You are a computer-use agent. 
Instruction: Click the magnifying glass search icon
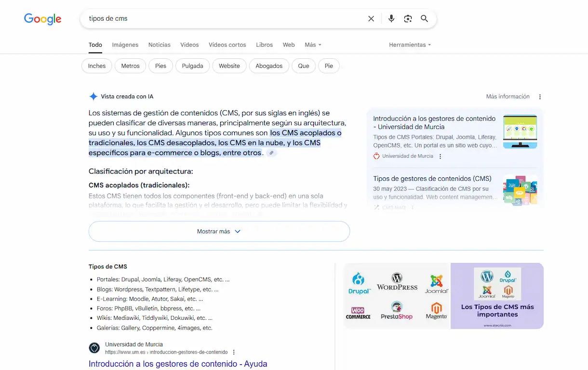coord(424,19)
